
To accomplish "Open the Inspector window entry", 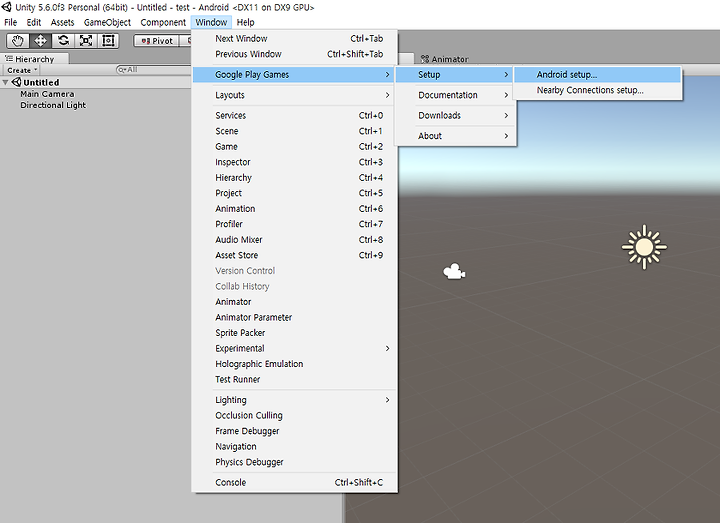I will click(294, 162).
